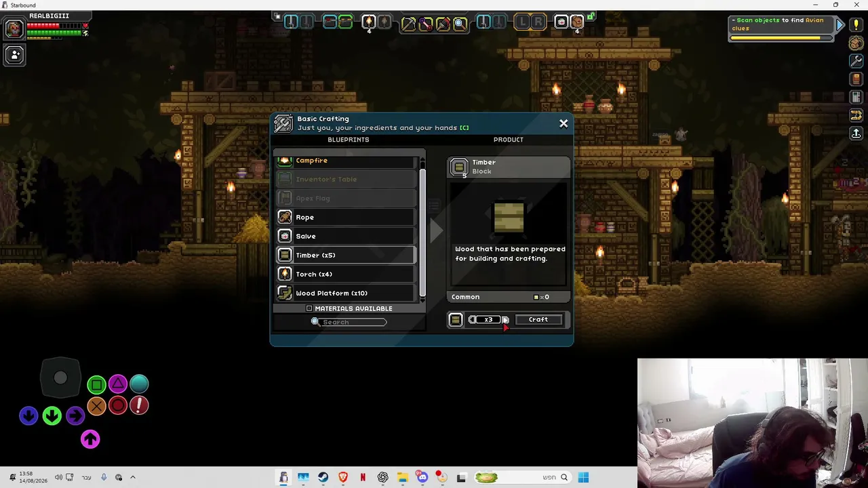This screenshot has width=868, height=488.
Task: Select the lit torch hotbar slot
Action: pyautogui.click(x=368, y=22)
